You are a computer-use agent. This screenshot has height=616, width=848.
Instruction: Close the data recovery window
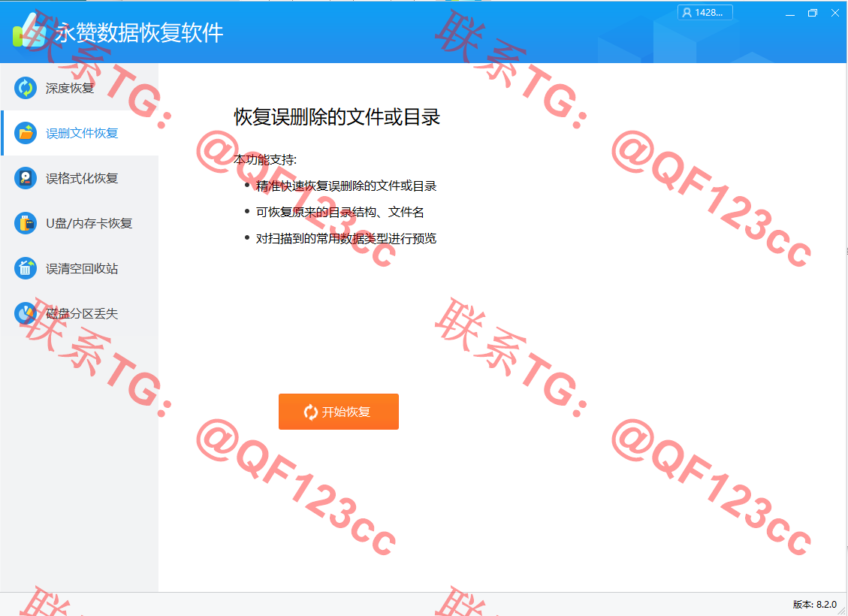(x=835, y=13)
